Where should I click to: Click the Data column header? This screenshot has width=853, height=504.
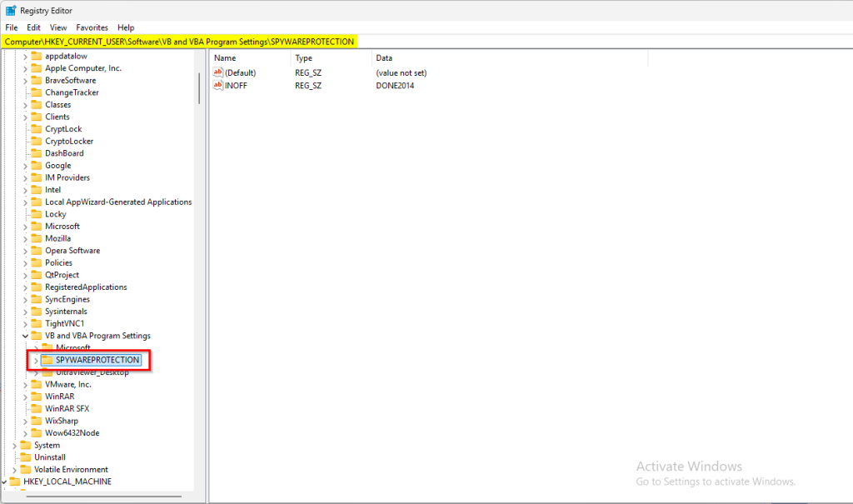[384, 58]
